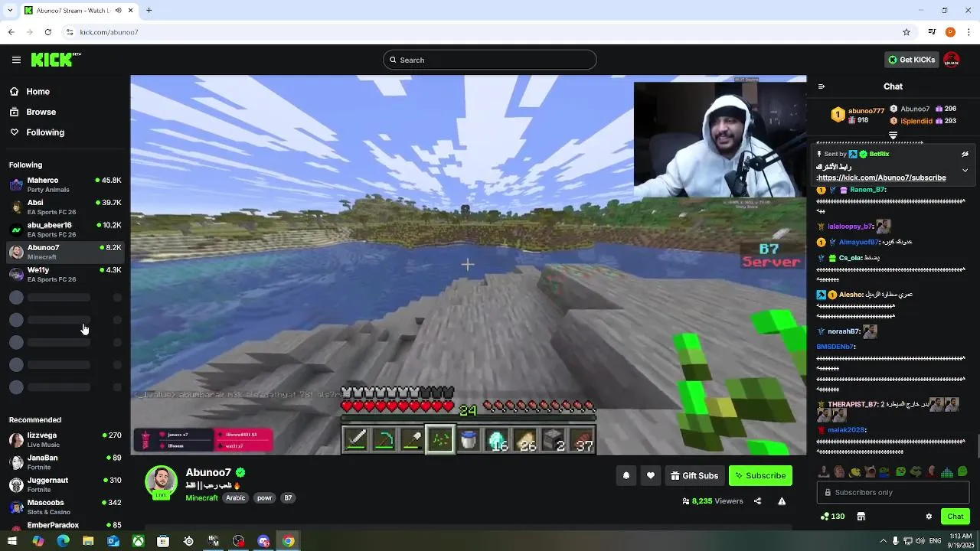Click the 130 channel points icon
The width and height of the screenshot is (980, 551).
pyautogui.click(x=832, y=517)
